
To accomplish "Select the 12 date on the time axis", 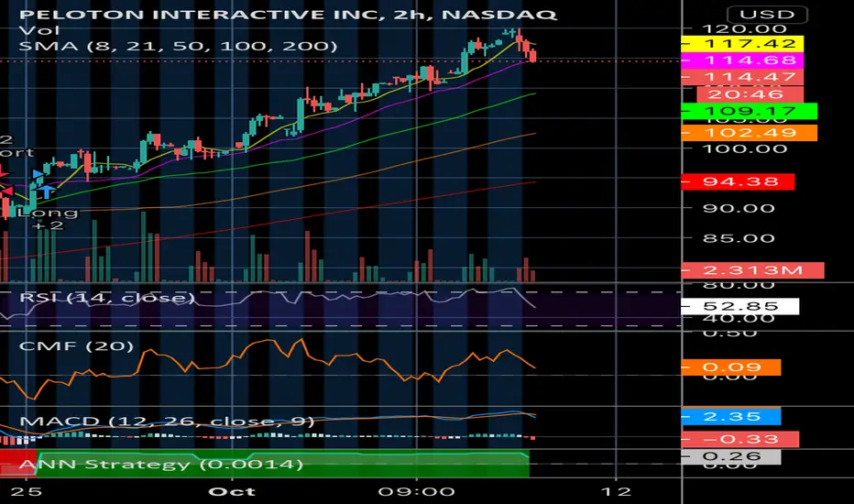I will coord(616,491).
